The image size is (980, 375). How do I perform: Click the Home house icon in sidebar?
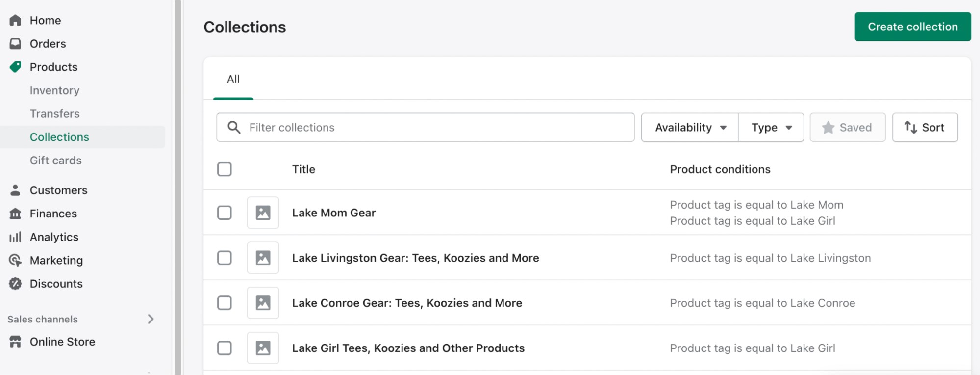point(15,20)
